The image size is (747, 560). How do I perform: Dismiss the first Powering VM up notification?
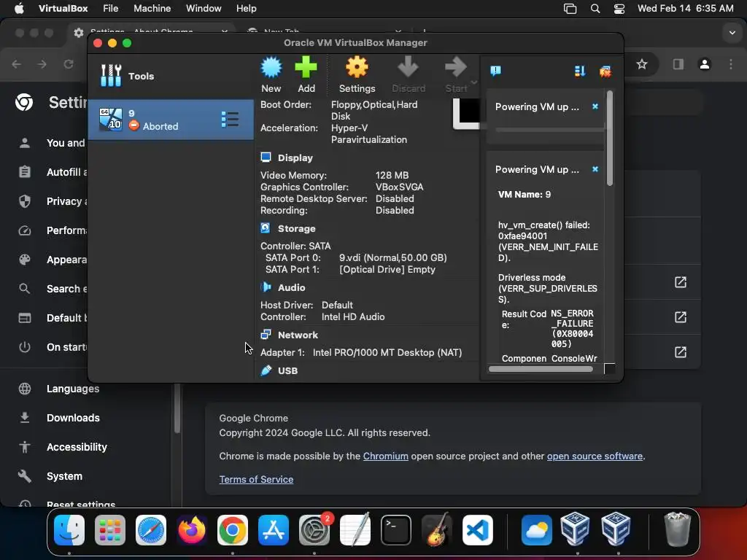click(595, 106)
